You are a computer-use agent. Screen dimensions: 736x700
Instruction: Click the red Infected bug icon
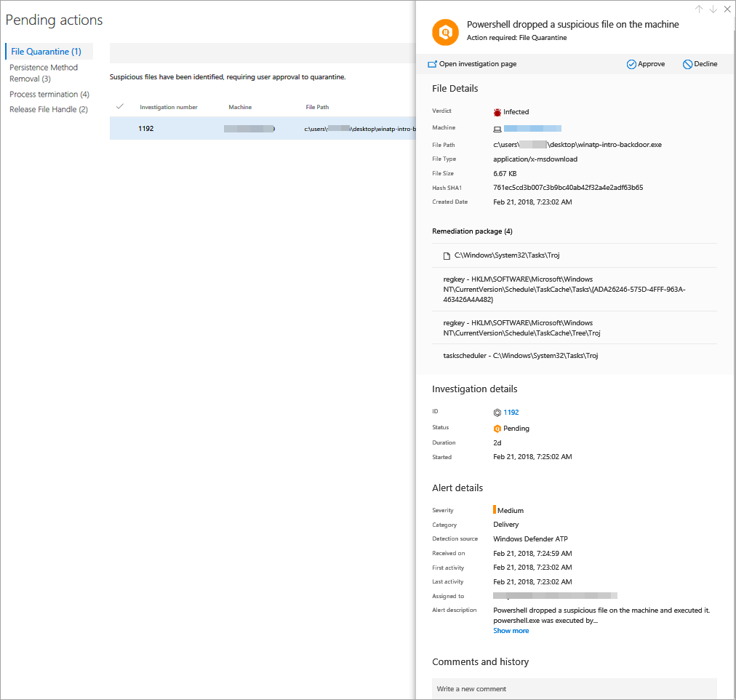[497, 112]
